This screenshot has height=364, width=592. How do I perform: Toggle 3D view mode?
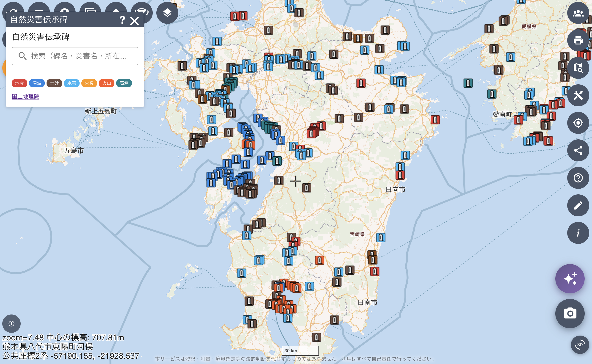[x=580, y=345]
